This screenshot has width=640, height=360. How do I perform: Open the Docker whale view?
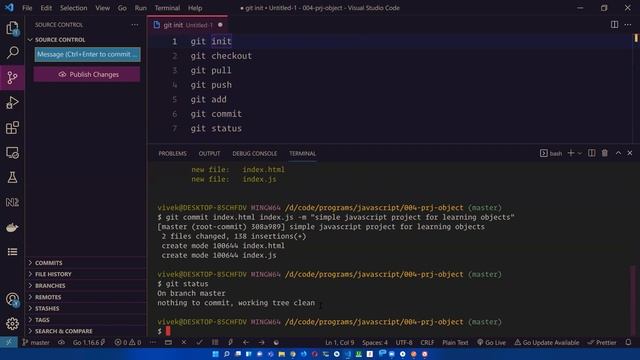(x=12, y=227)
